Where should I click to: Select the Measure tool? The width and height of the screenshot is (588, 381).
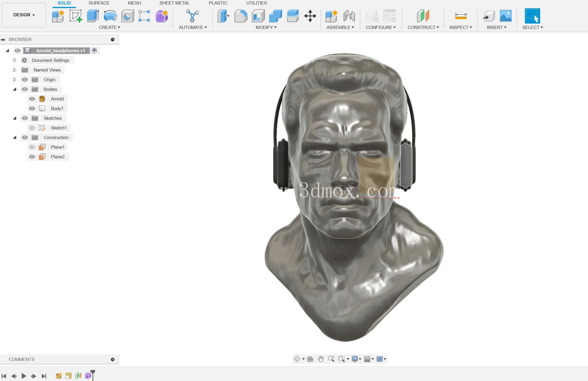(461, 16)
